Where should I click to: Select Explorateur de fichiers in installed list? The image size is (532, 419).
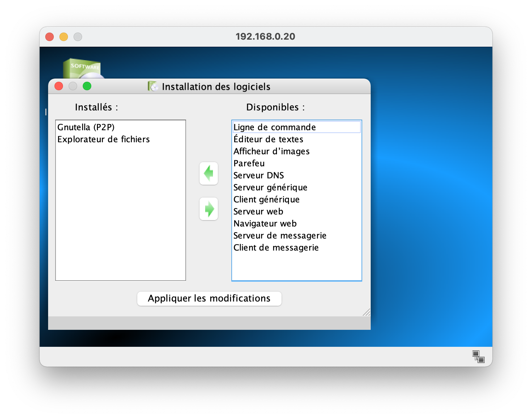point(103,139)
